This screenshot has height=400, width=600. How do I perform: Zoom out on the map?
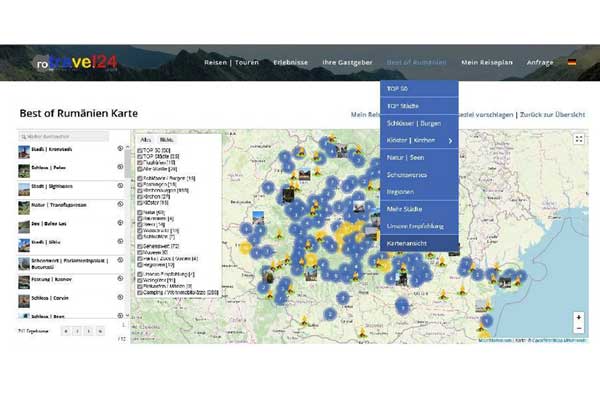(578, 329)
